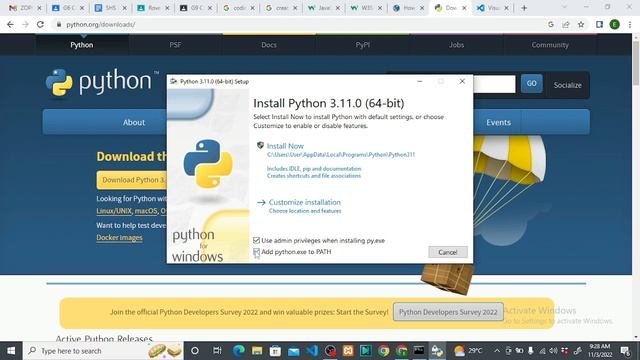Open the Jobs top navigation item

pos(456,45)
